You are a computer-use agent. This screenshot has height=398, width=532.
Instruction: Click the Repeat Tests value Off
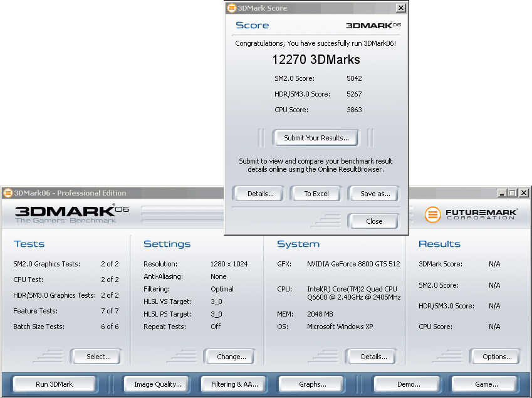click(216, 327)
